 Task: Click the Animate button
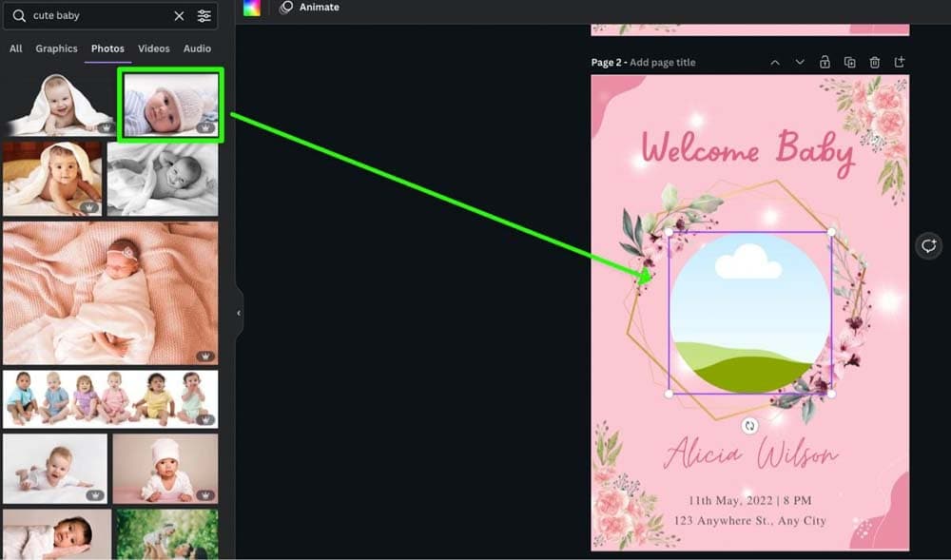(x=310, y=8)
